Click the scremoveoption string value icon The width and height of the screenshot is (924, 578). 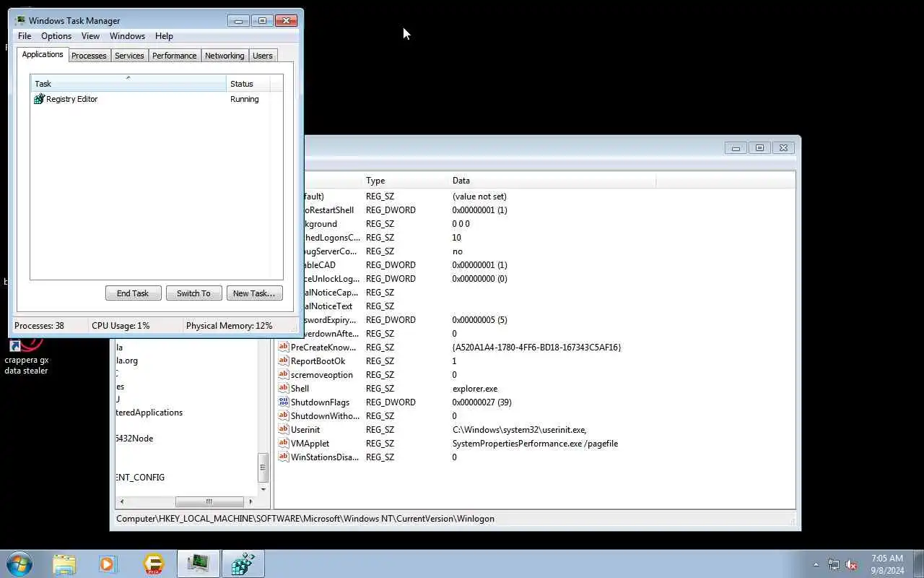284,375
